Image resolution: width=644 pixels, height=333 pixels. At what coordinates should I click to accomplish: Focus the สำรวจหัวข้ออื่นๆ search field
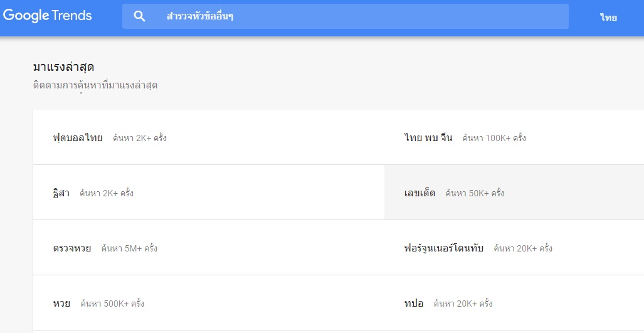(345, 16)
